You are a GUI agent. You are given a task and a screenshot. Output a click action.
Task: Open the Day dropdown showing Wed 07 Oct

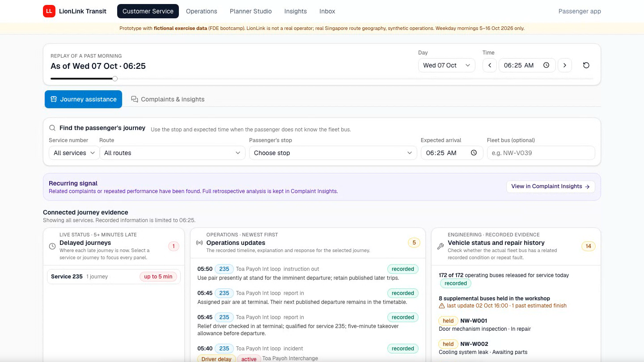tap(446, 65)
